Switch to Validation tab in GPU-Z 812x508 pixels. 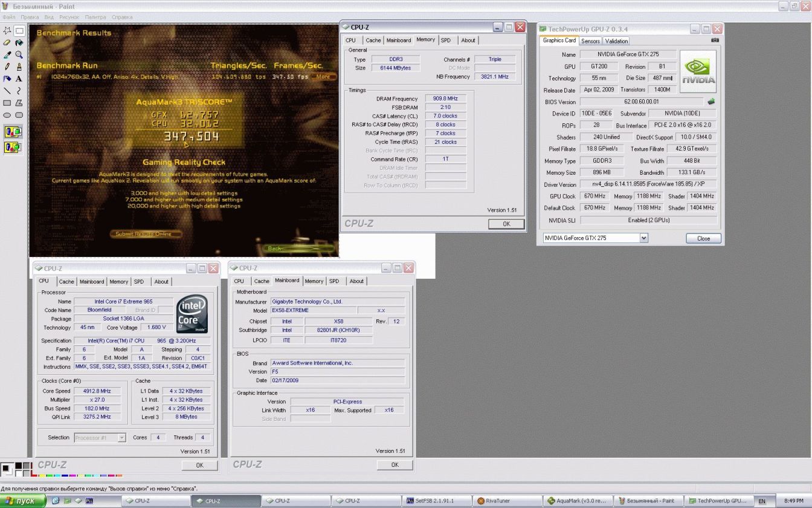click(616, 41)
